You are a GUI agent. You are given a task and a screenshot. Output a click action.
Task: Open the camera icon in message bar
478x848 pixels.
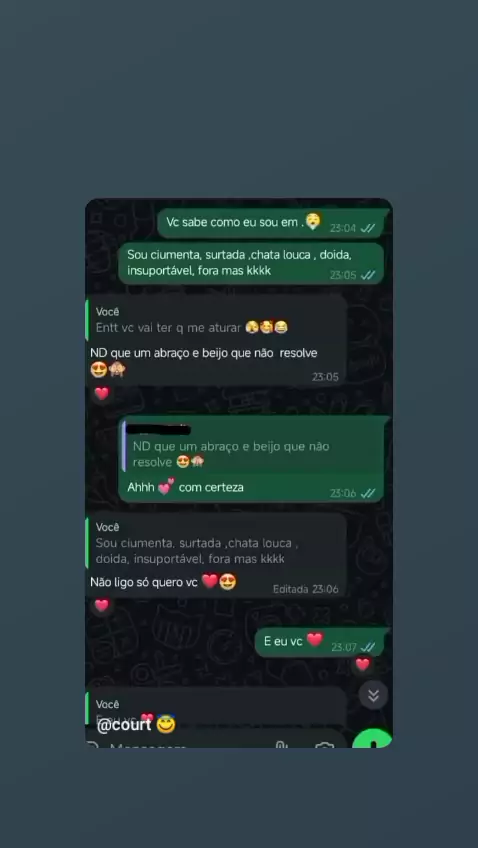[324, 746]
